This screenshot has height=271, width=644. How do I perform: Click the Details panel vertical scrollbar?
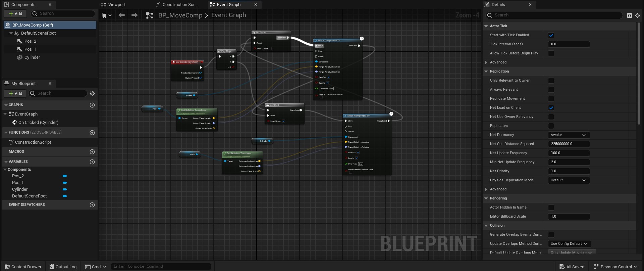click(x=639, y=74)
